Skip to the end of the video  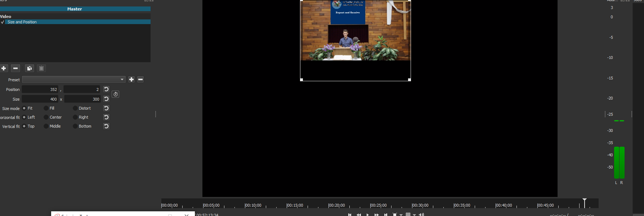[386, 215]
